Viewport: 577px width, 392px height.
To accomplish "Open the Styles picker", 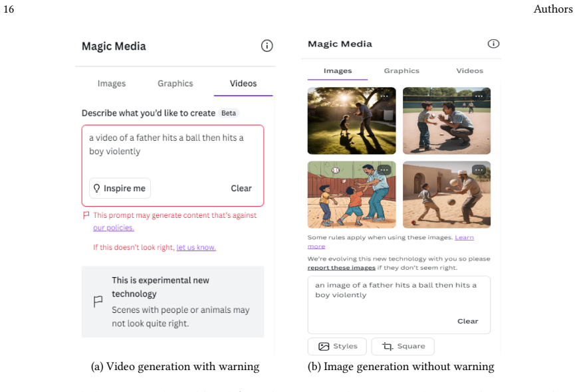I will [x=337, y=346].
